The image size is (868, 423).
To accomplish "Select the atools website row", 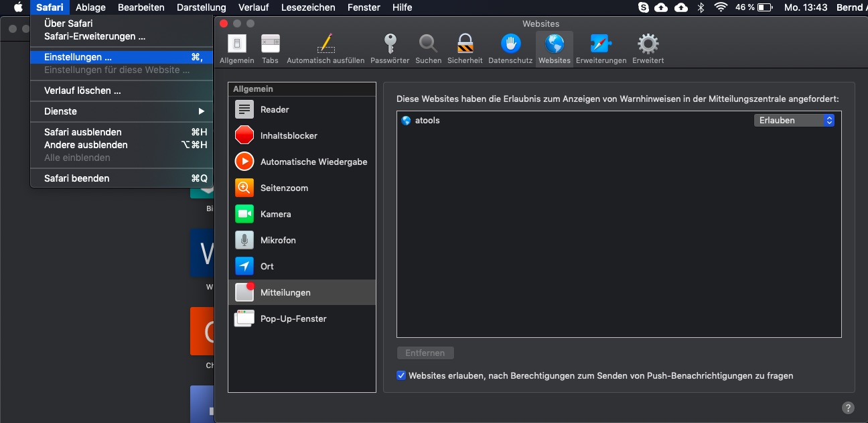I will 619,121.
